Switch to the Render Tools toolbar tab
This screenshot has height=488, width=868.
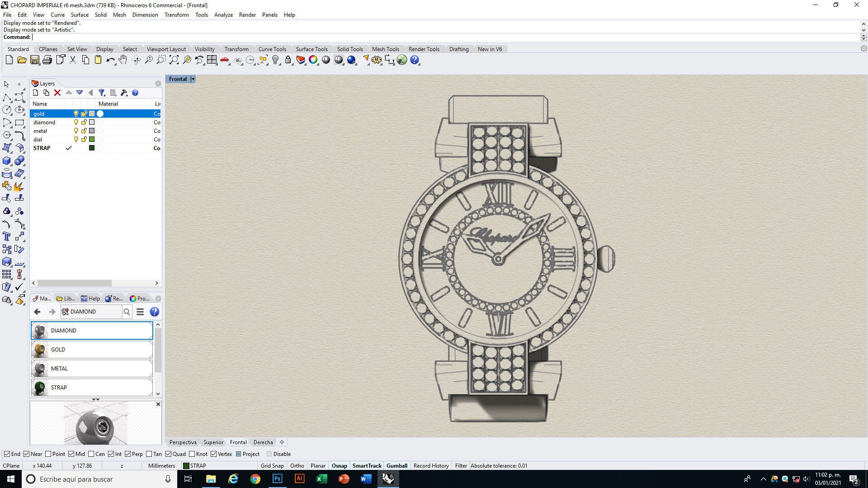(424, 49)
